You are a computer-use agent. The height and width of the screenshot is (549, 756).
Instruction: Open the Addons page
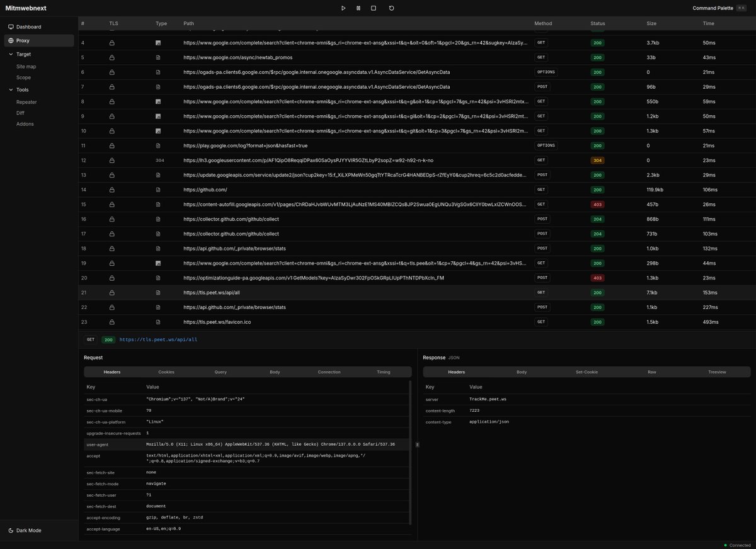tap(25, 124)
